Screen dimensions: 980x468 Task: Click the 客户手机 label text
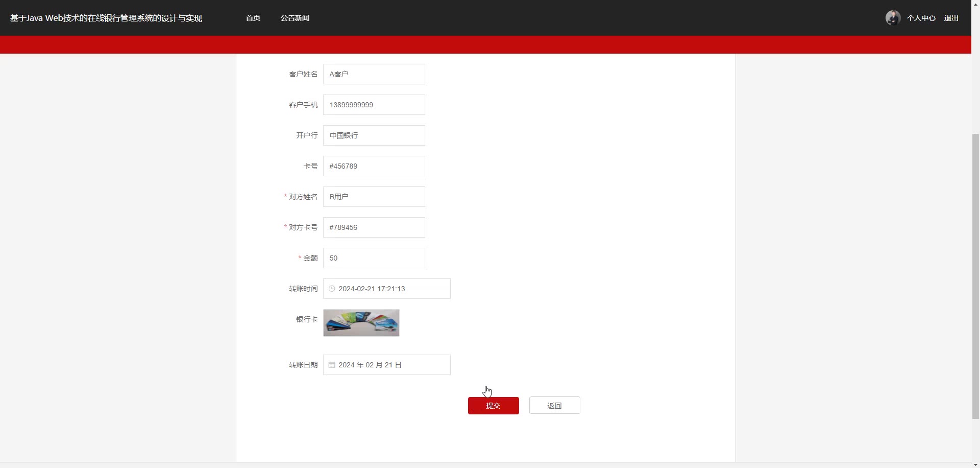click(x=303, y=105)
